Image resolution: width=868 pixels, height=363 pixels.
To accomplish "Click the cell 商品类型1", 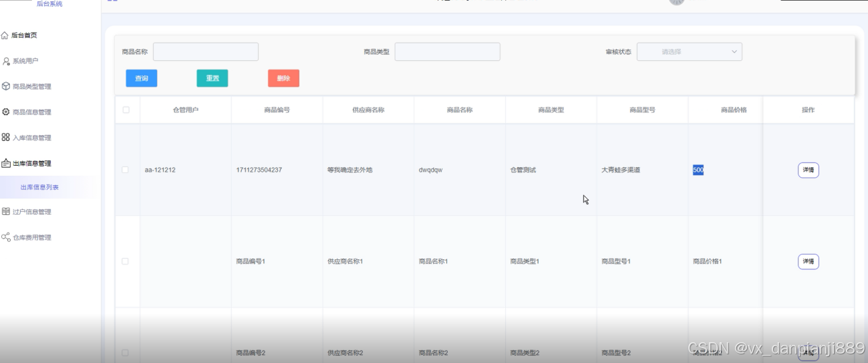I will 525,261.
